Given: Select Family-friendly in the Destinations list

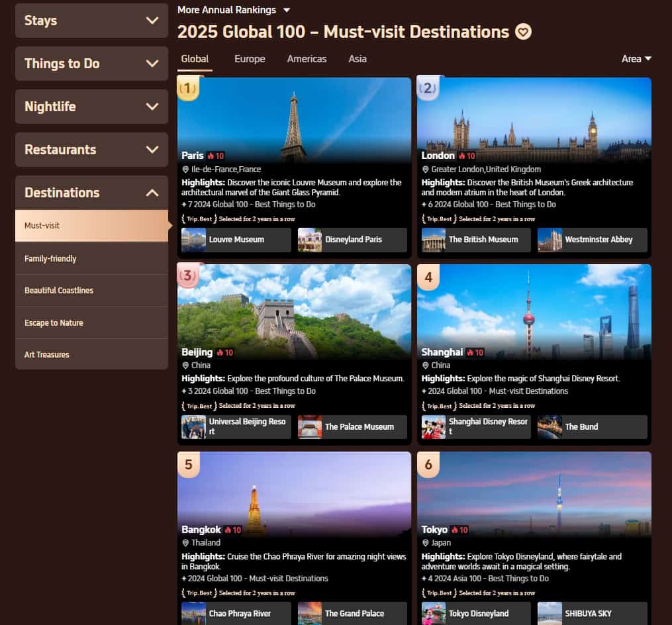Looking at the screenshot, I should 50,259.
